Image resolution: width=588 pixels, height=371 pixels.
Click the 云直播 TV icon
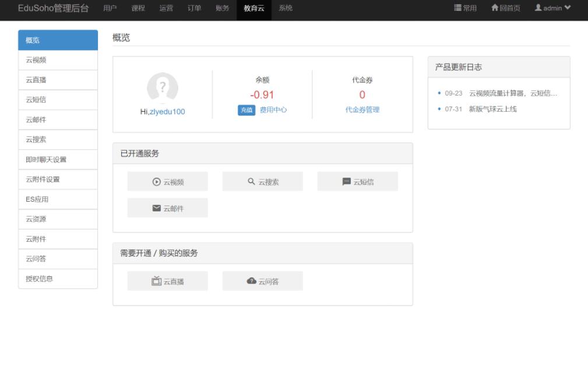tap(155, 280)
